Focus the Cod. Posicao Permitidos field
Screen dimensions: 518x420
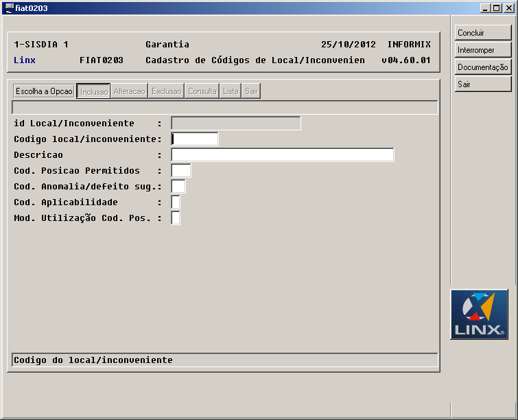pyautogui.click(x=180, y=170)
